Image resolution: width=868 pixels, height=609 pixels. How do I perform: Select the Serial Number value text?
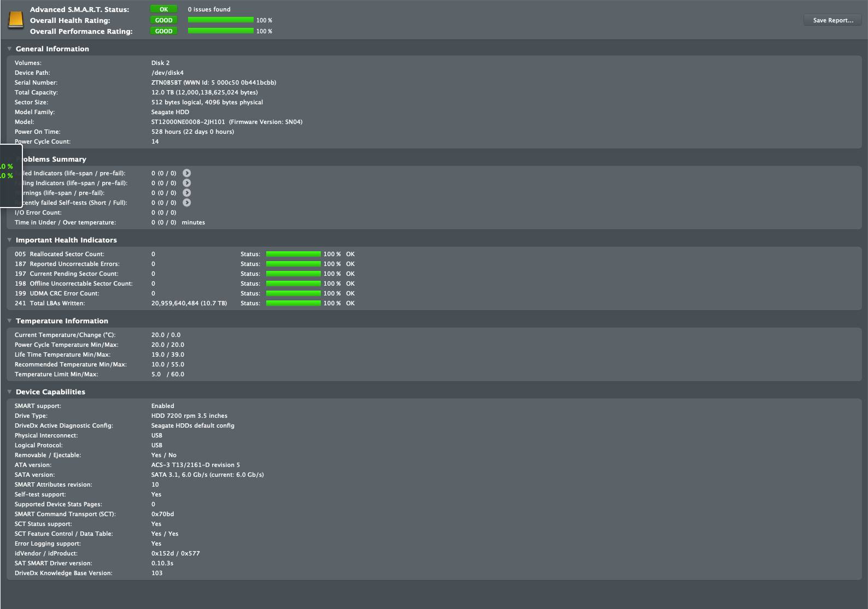[214, 82]
